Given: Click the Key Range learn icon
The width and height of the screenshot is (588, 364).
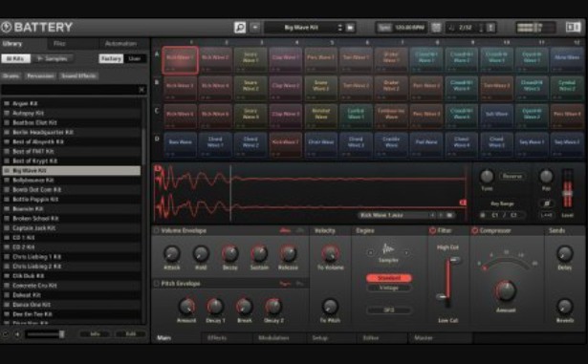Looking at the screenshot, I should click(483, 215).
